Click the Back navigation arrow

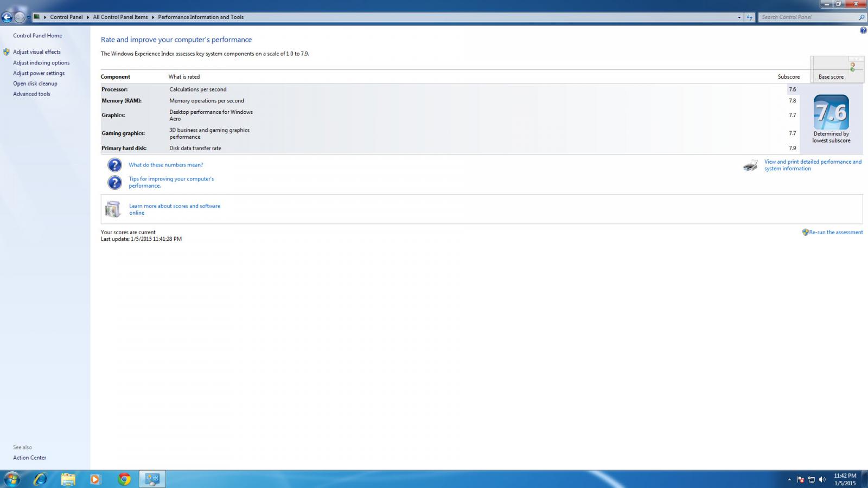point(7,17)
